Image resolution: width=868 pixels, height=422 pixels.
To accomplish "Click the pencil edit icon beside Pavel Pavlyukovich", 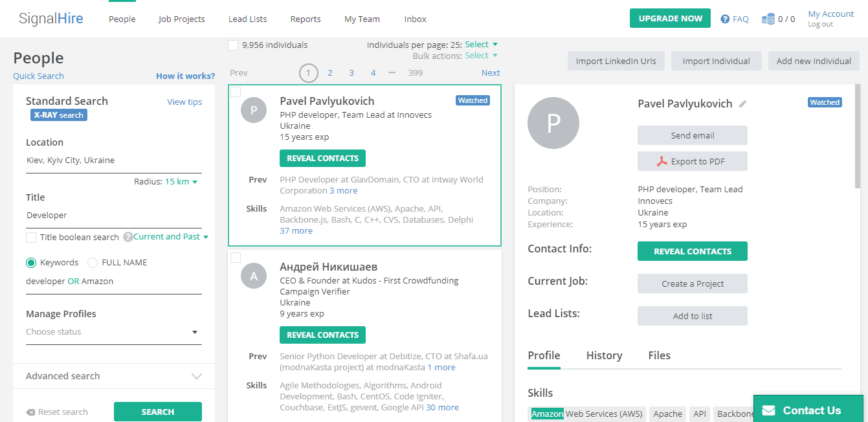I will (x=743, y=104).
